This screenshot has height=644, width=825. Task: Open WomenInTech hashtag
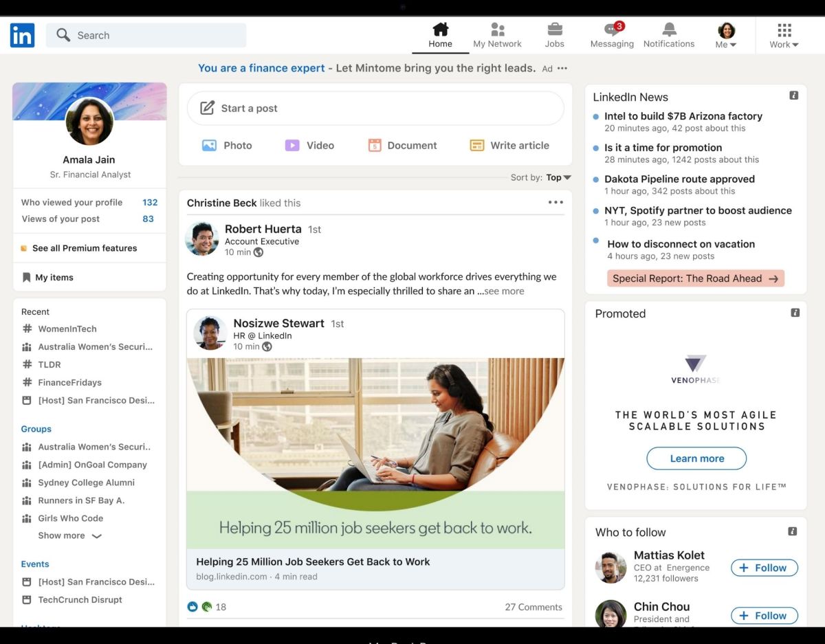[x=67, y=329]
